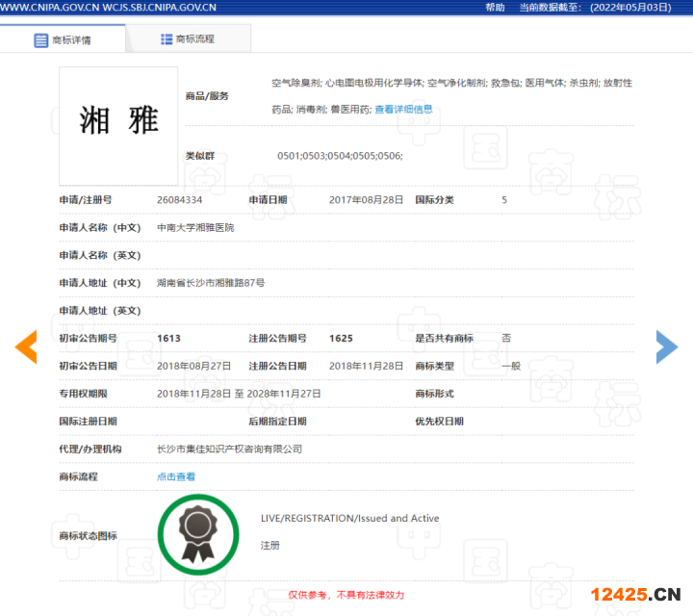Open 点击查看 trademark process link
This screenshot has height=616, width=693.
click(x=176, y=476)
